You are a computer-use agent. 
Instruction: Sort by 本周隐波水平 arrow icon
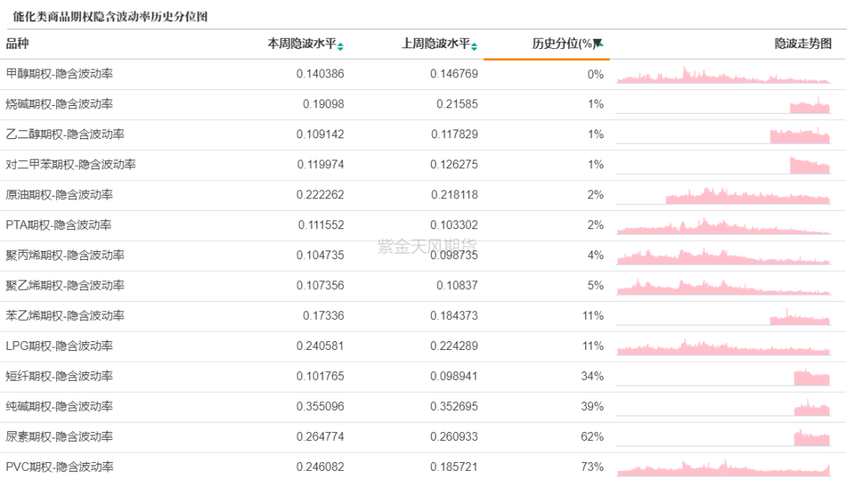pos(340,46)
